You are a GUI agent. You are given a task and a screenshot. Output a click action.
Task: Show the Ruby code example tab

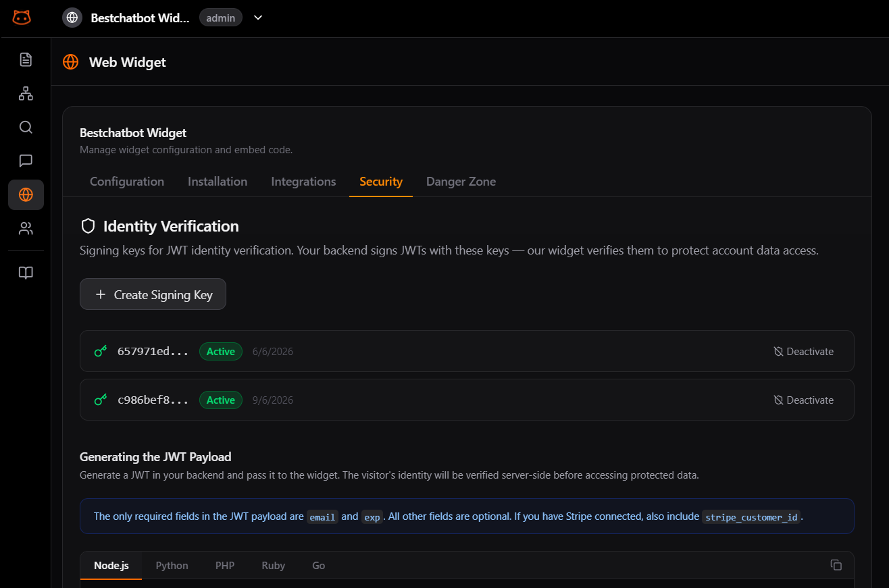point(274,565)
